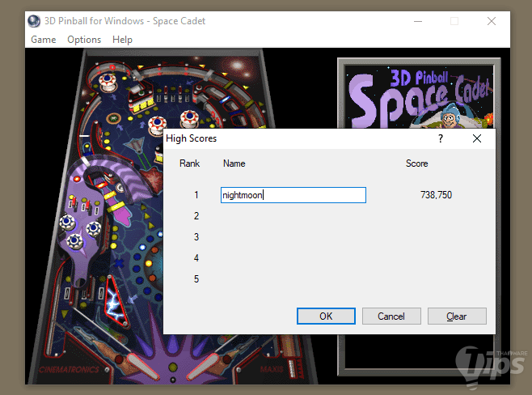Close the High Scores dialog
The height and width of the screenshot is (395, 532).
pos(477,138)
